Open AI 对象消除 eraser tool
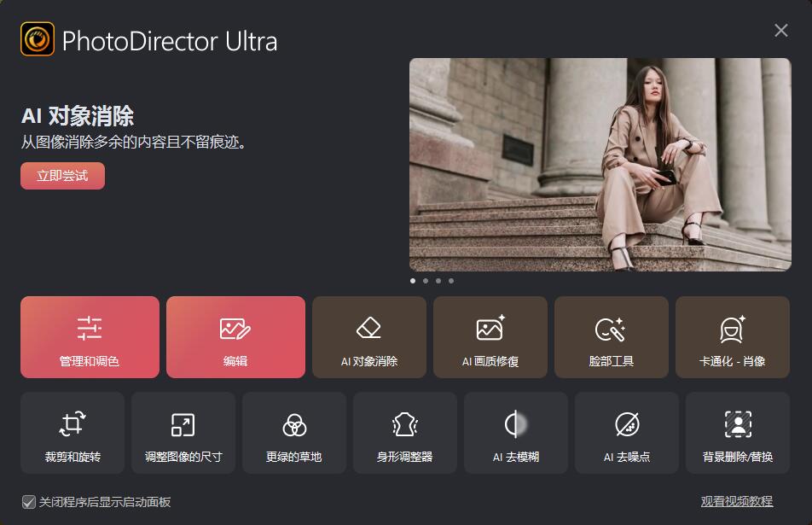The width and height of the screenshot is (812, 525). pos(368,337)
